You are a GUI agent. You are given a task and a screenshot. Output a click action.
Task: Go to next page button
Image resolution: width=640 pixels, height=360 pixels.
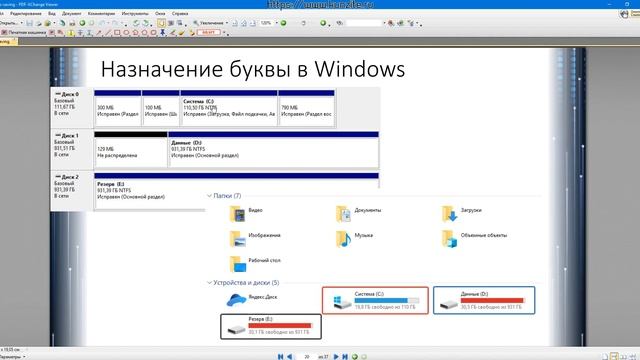click(x=336, y=357)
